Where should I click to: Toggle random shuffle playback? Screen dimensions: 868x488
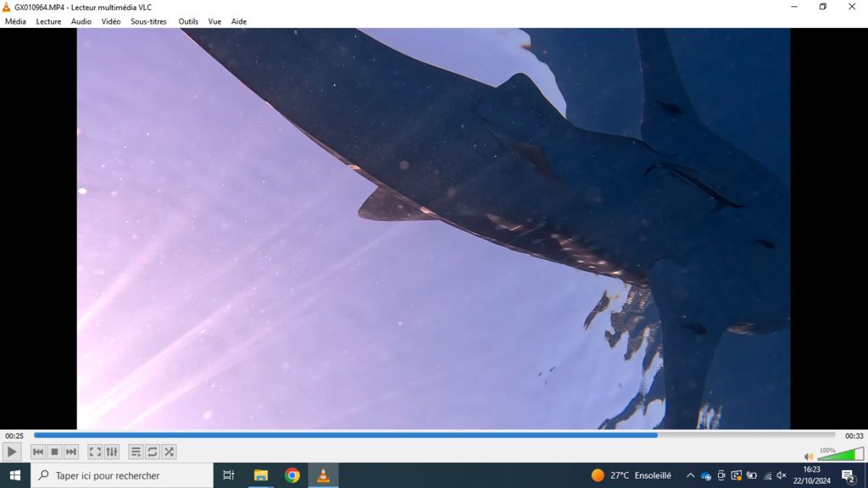170,452
